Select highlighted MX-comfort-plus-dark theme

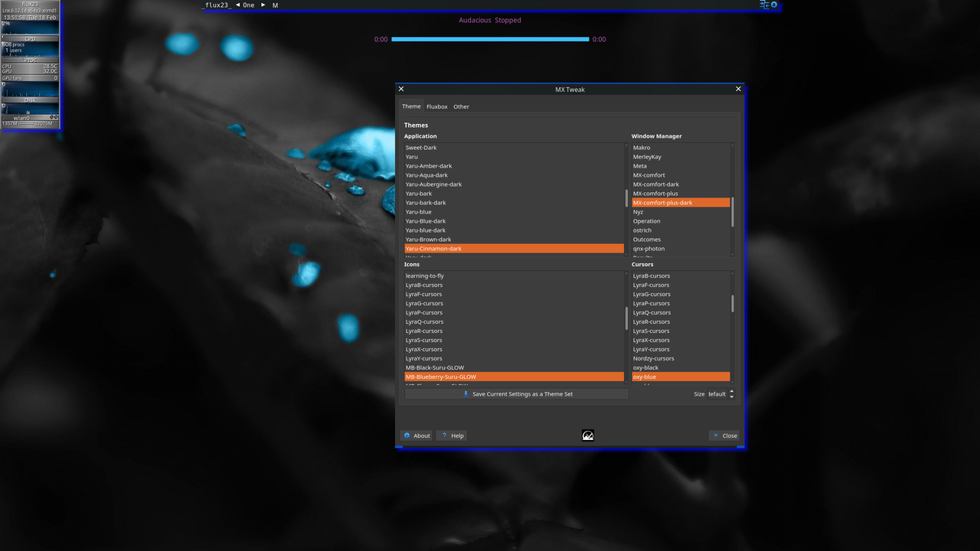(x=681, y=203)
